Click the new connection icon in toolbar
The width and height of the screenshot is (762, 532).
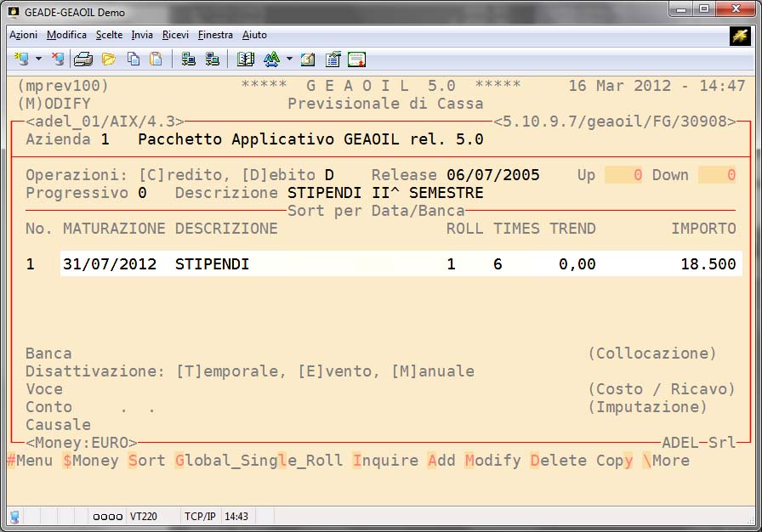click(21, 59)
